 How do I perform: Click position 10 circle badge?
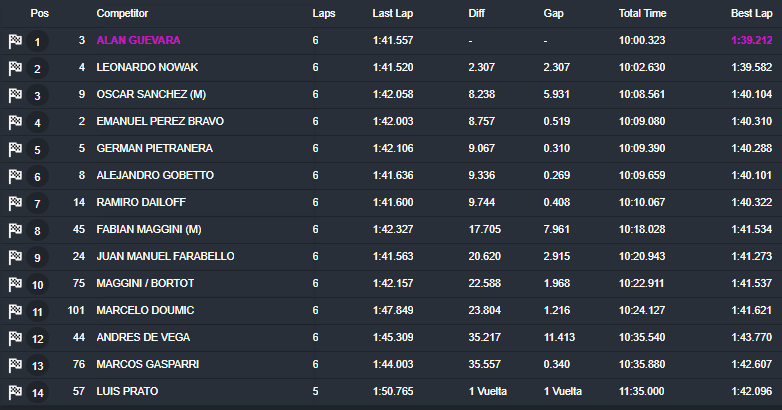tap(38, 285)
